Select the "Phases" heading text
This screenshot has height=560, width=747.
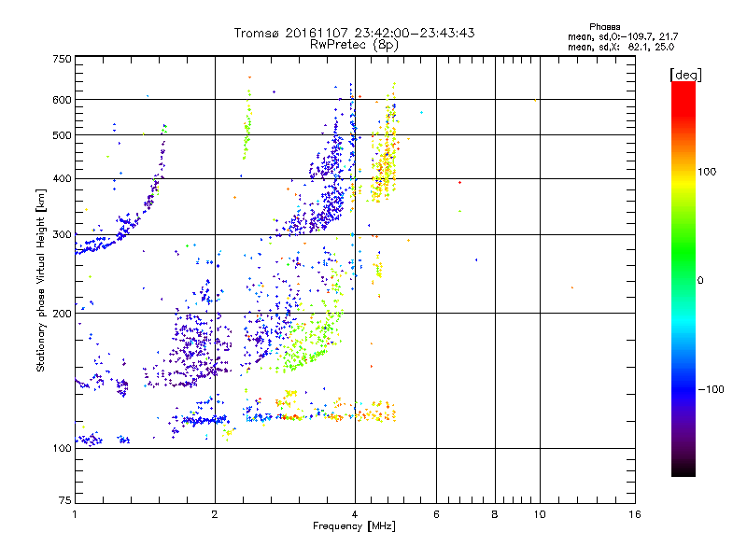coord(604,27)
